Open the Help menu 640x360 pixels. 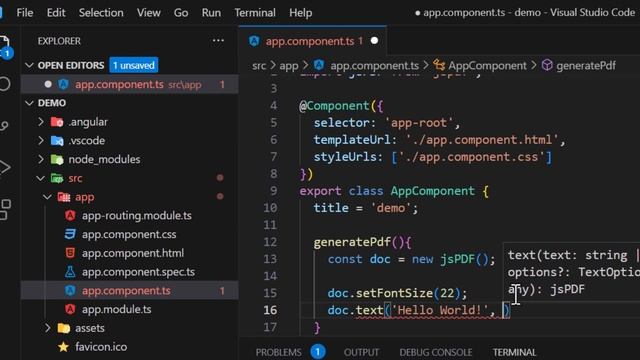click(300, 13)
